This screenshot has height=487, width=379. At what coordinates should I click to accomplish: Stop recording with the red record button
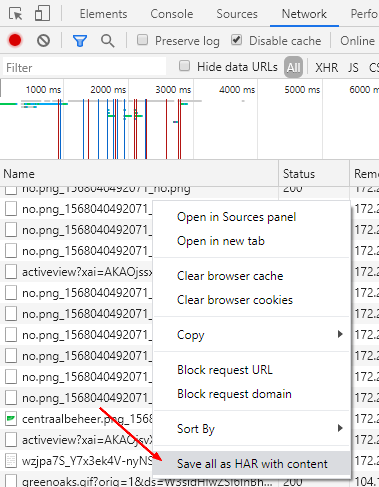coord(15,40)
